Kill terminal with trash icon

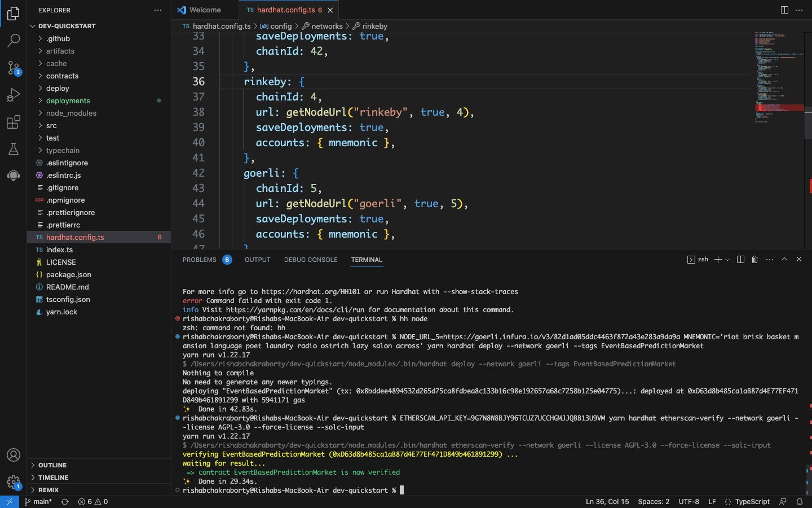click(754, 260)
